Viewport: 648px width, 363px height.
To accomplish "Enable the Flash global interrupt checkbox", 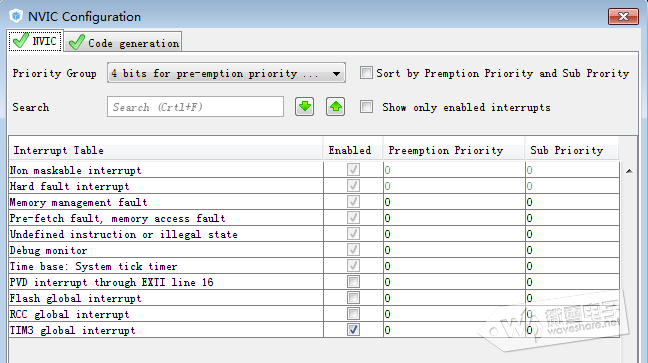I will [x=353, y=298].
